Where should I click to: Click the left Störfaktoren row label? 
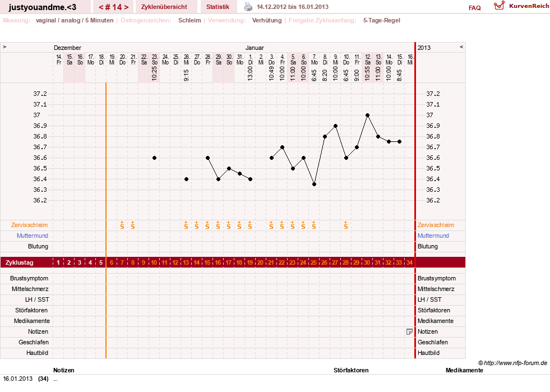coord(31,310)
